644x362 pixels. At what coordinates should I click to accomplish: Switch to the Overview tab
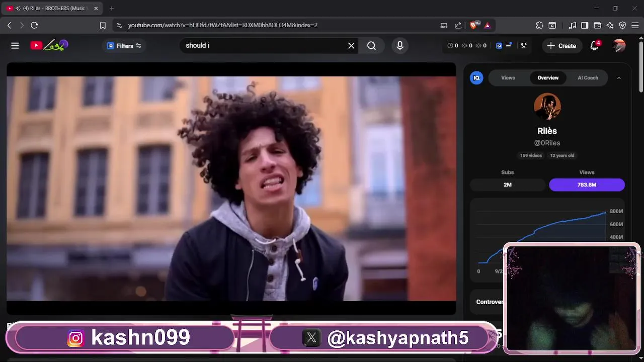click(548, 78)
